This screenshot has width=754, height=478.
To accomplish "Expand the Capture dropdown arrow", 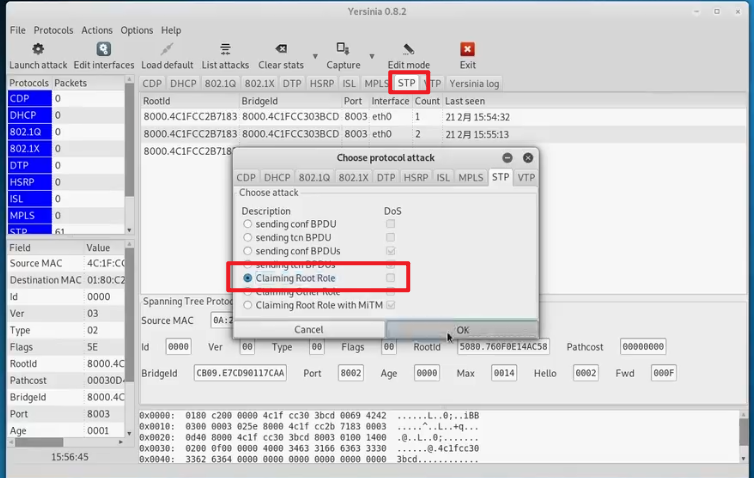I will 372,56.
